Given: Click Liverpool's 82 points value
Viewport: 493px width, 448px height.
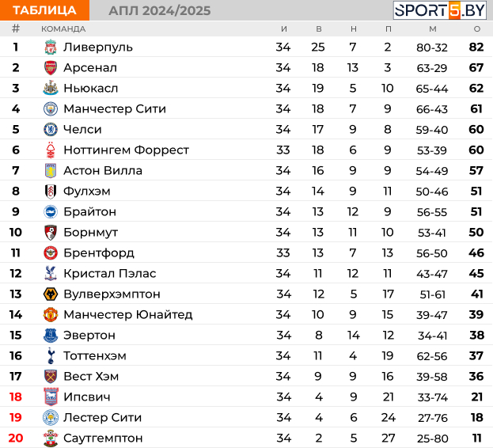Looking at the screenshot, I should click(476, 47).
